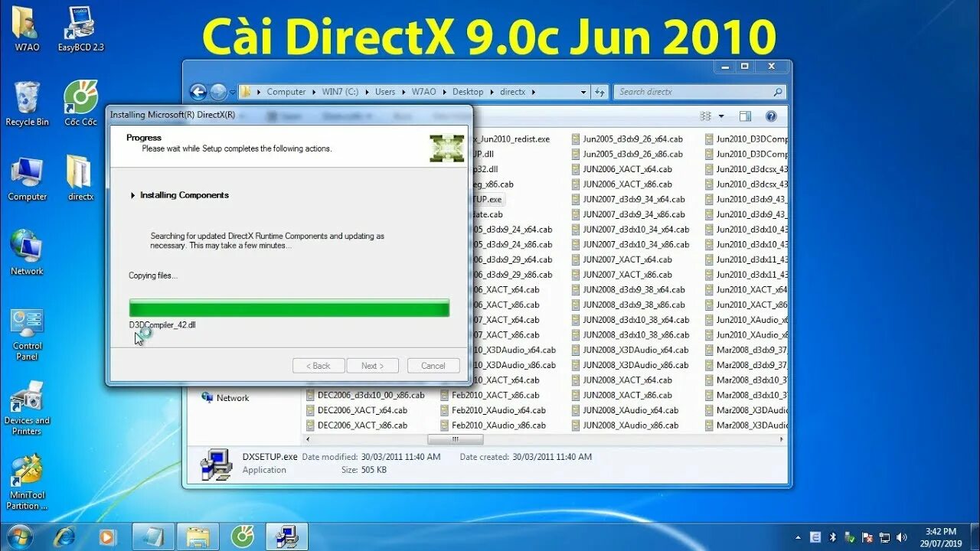Open the Devices and Printers desktop icon

[x=27, y=409]
